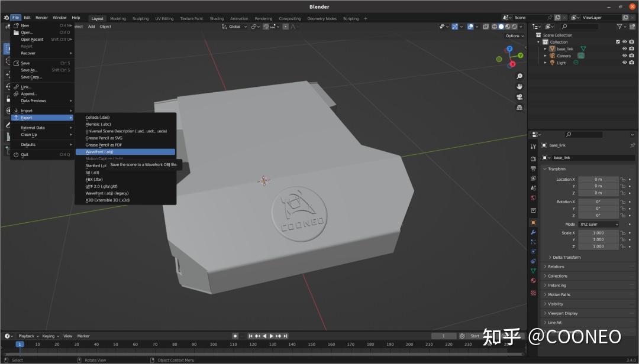This screenshot has width=639, height=364.
Task: Hide base_link using its eye icon
Action: 624,49
